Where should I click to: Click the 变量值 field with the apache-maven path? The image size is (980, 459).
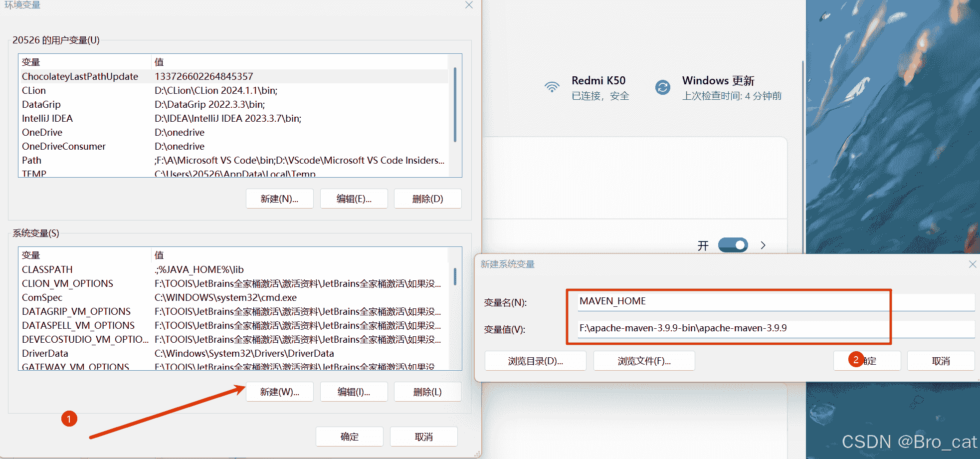pyautogui.click(x=776, y=328)
